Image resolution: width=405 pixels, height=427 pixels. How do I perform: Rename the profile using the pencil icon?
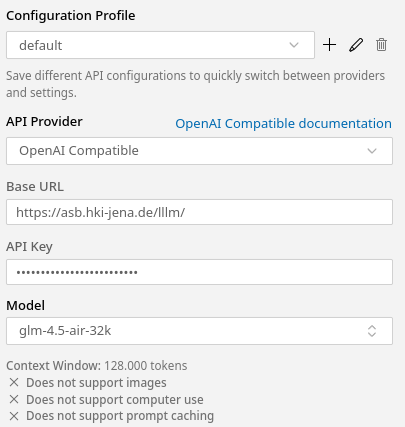[x=356, y=45]
